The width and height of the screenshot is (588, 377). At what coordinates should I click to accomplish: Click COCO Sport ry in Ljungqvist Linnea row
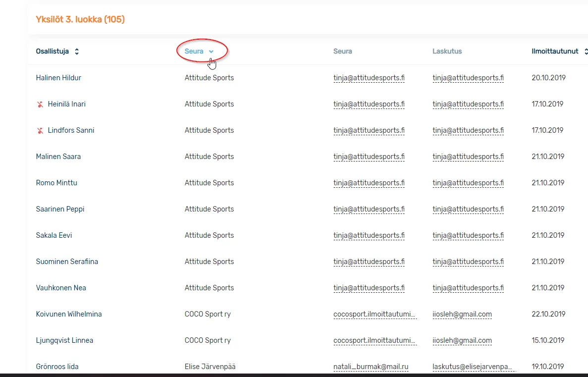coord(208,340)
